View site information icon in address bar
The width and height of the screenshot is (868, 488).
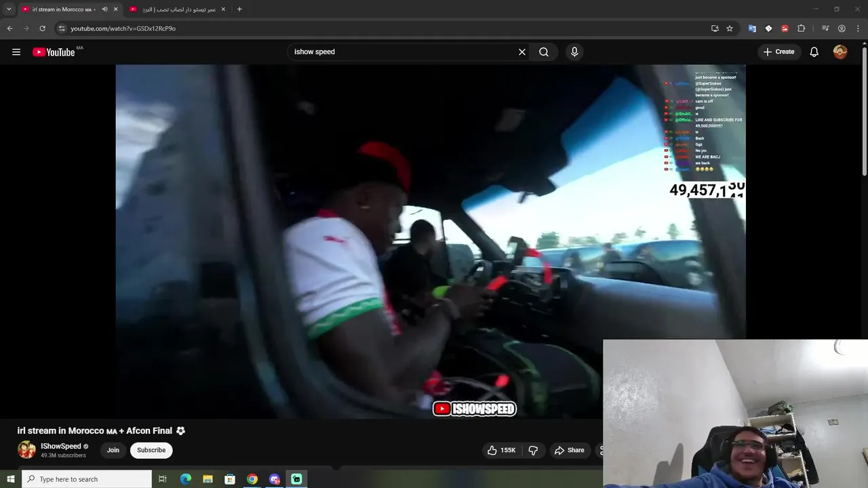[x=62, y=28]
